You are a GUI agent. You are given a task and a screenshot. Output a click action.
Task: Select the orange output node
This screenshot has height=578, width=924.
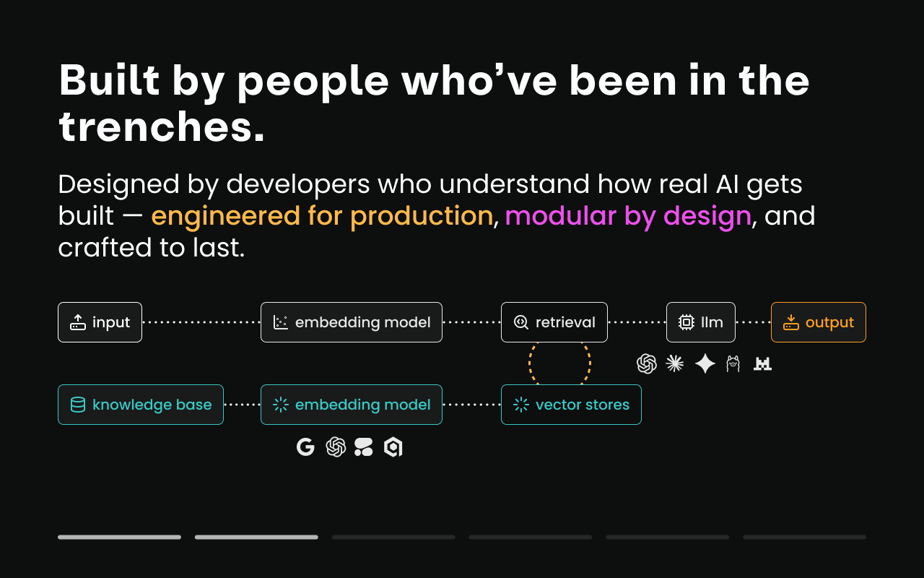(x=818, y=322)
